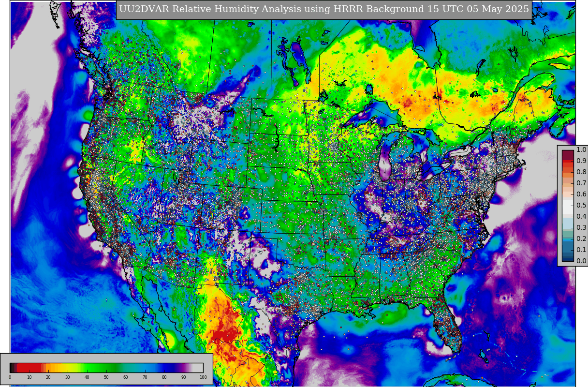Image resolution: width=588 pixels, height=387 pixels.
Task: Click the map title mentioning UU2DVAR Relative Humidity Analysis
Action: (324, 9)
